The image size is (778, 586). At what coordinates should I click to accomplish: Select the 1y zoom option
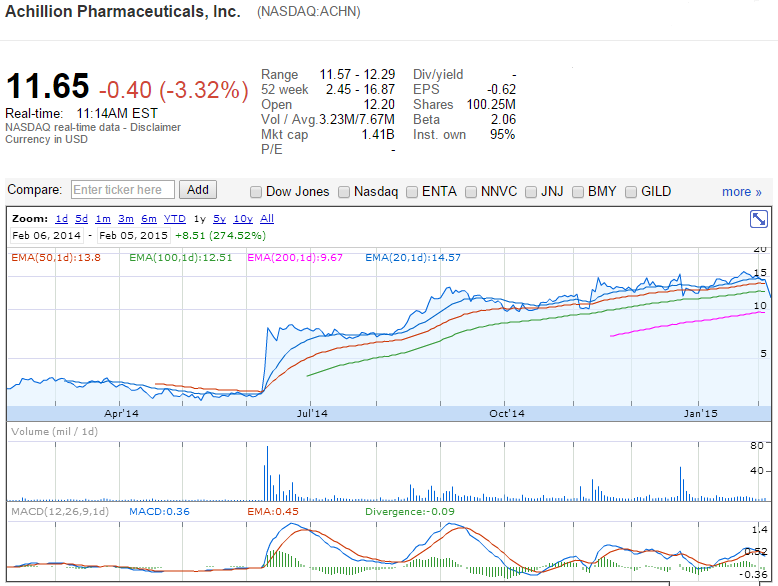pyautogui.click(x=199, y=219)
